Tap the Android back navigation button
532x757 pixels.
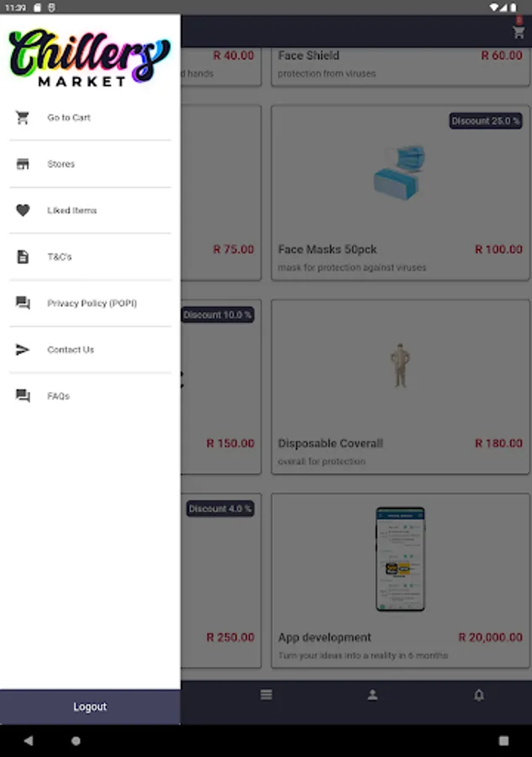tap(29, 740)
